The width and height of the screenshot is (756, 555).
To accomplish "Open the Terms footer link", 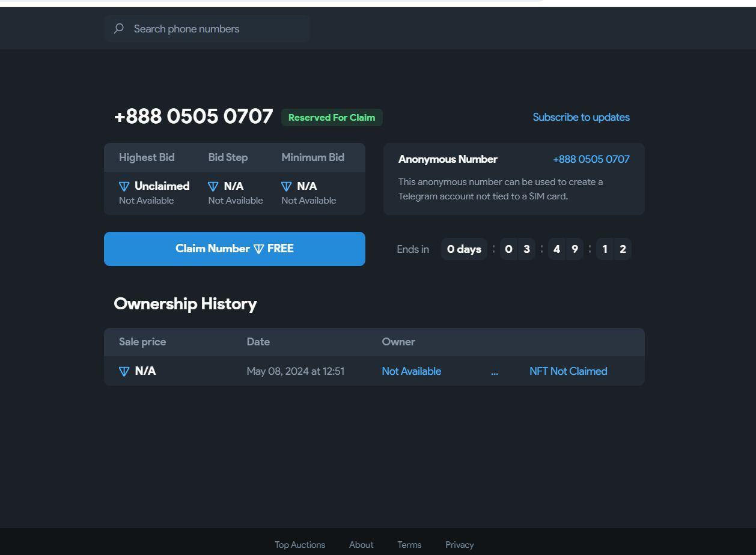I will coord(409,545).
